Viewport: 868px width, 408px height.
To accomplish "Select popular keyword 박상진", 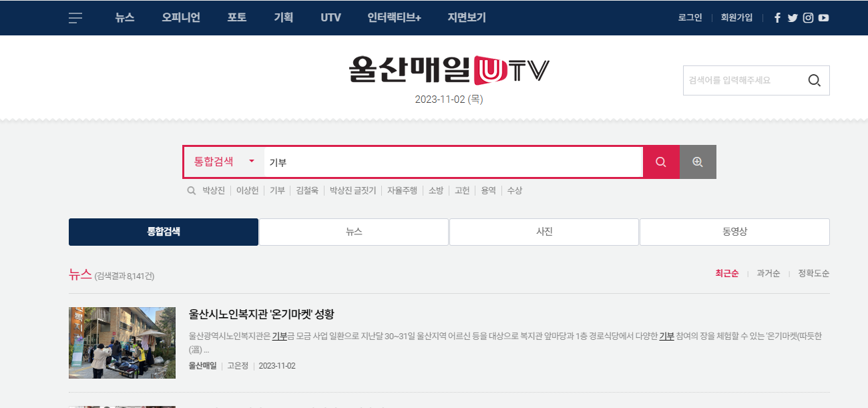I will click(214, 191).
